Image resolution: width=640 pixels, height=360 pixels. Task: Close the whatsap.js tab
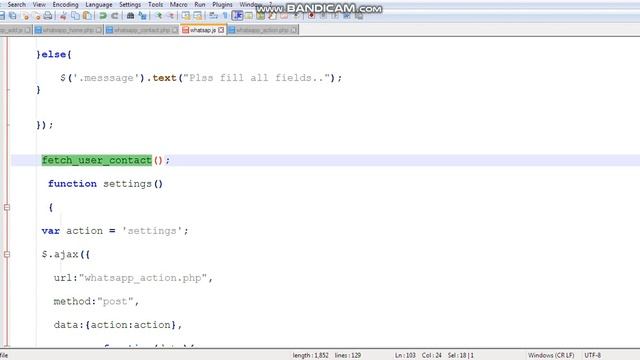pyautogui.click(x=221, y=30)
